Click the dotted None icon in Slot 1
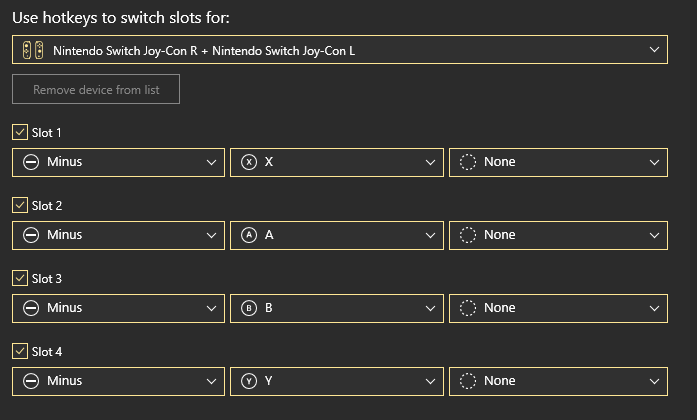Screen dimensions: 697x420 click(468, 162)
